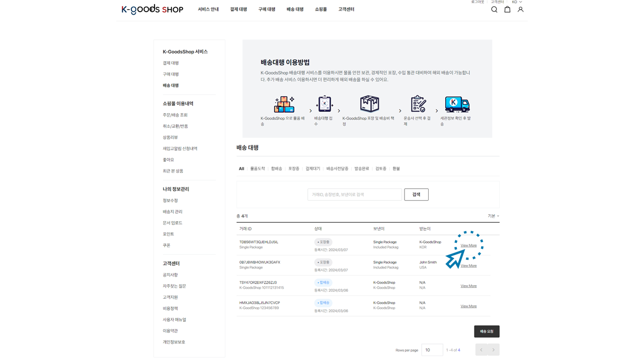Click the stacked boxes delivery icon
The width and height of the screenshot is (644, 362).
[284, 104]
